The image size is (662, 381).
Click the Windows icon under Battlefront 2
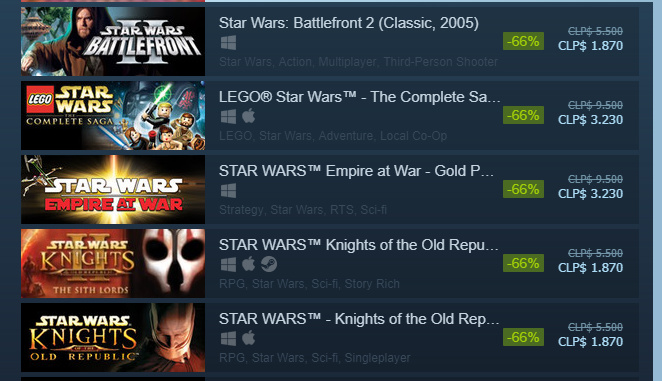tap(228, 43)
